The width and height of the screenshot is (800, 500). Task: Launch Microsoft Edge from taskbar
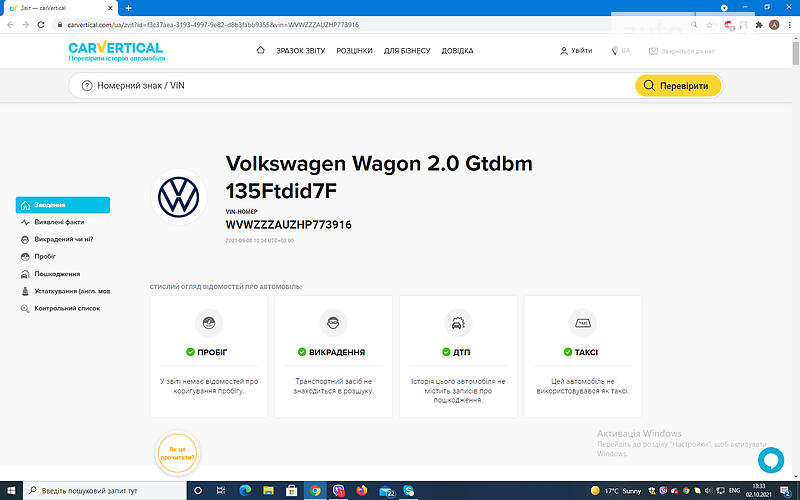click(x=245, y=490)
